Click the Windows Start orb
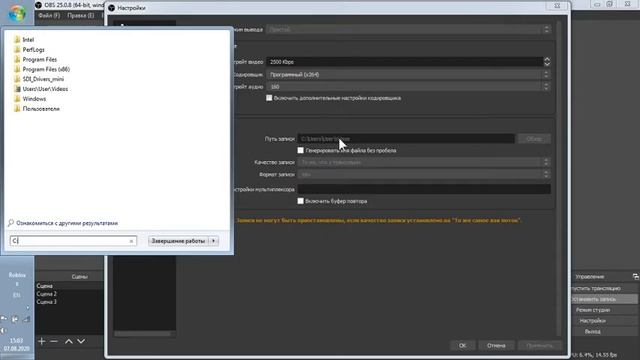 (17, 13)
